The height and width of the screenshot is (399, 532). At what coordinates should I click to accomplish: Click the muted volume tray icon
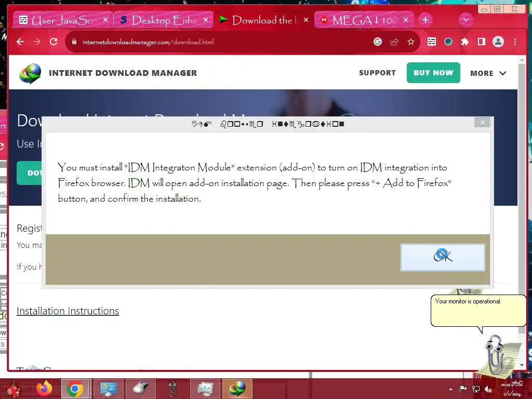pos(488,389)
